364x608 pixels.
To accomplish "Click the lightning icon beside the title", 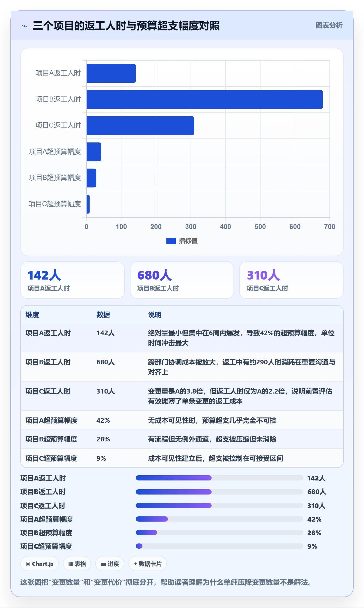I will 25,26.
